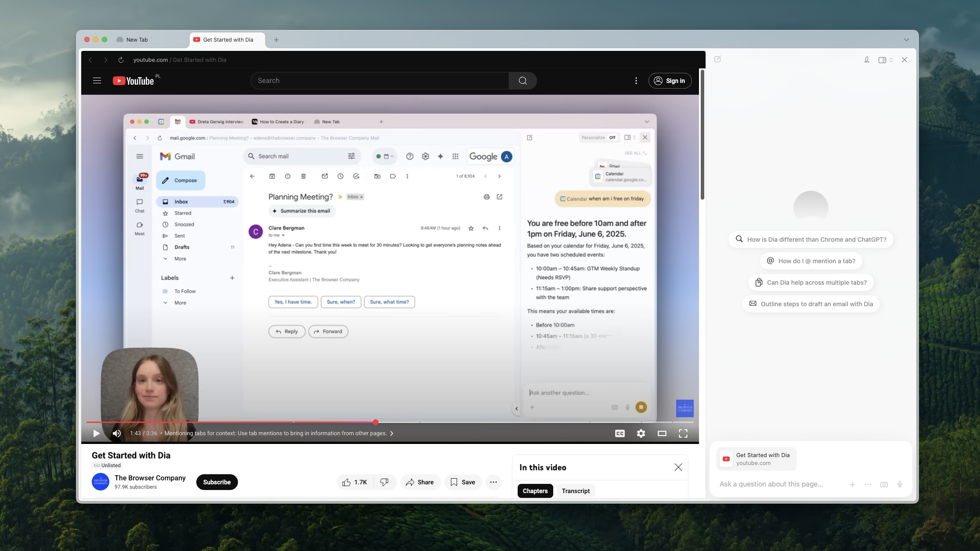The width and height of the screenshot is (980, 551).
Task: Click the YouTube search magnifier button
Action: click(522, 81)
